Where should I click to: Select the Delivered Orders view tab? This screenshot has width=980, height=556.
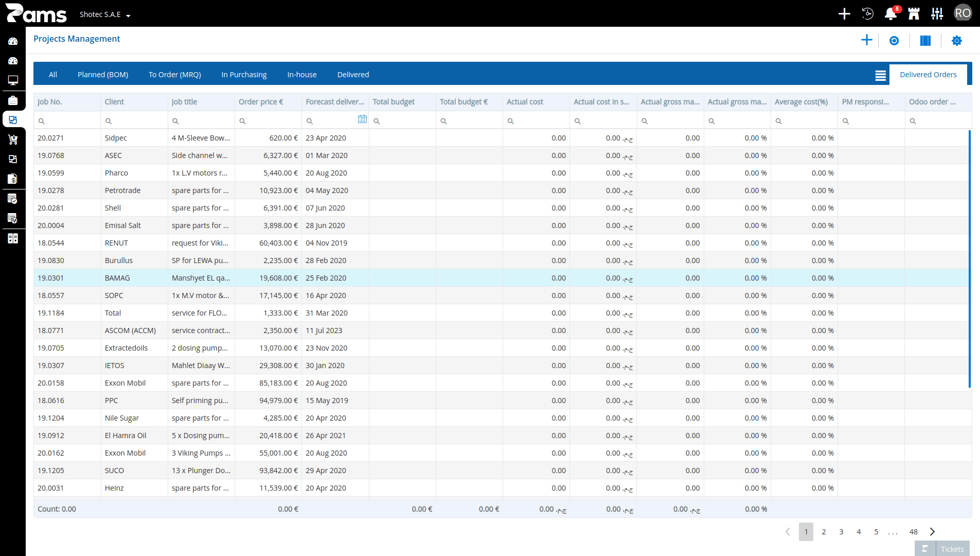coord(929,75)
